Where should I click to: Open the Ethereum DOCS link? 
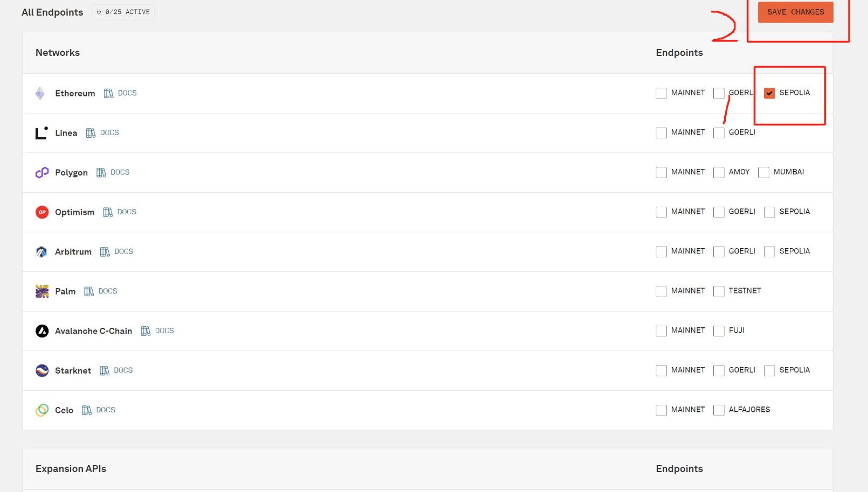(x=127, y=93)
